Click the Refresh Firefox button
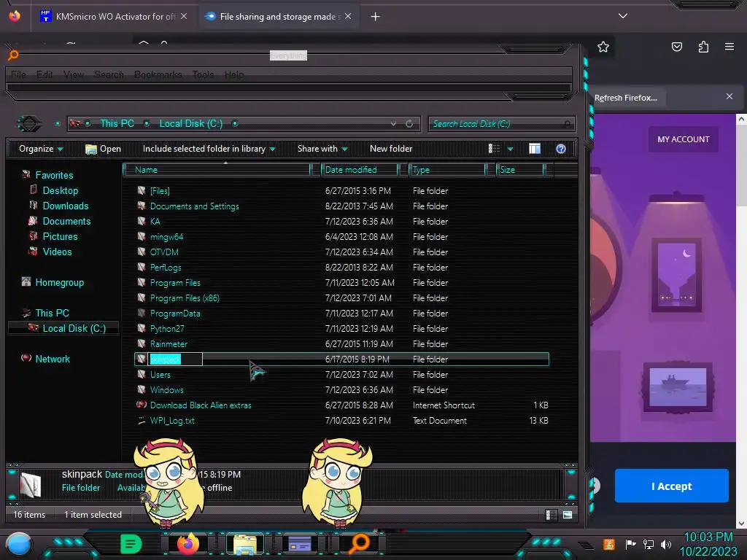Image resolution: width=747 pixels, height=560 pixels. 625,98
